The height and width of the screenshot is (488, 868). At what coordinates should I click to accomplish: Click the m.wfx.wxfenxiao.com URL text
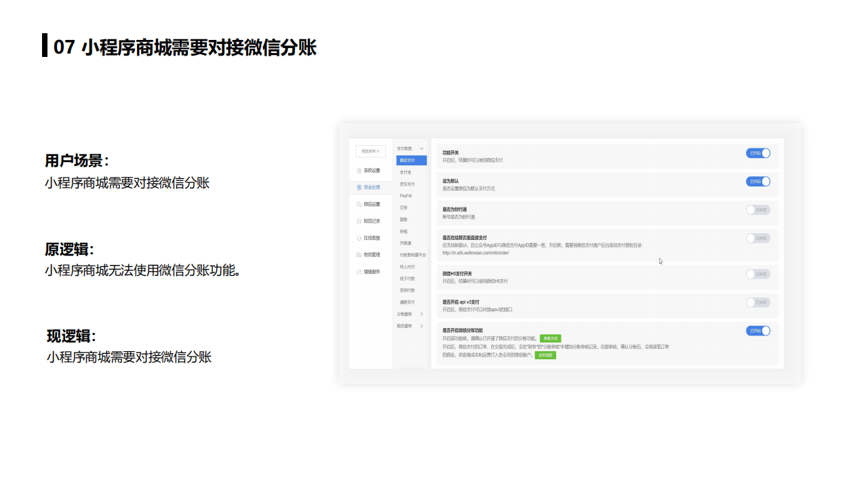475,253
